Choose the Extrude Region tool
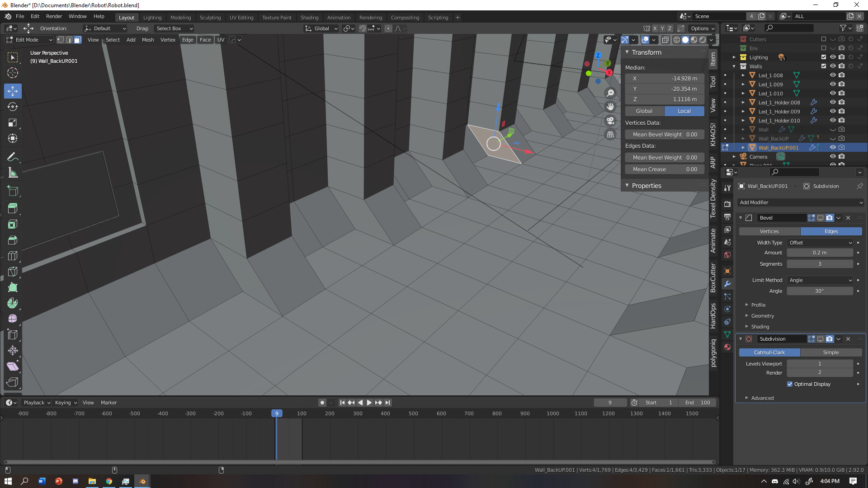Screen dimensions: 868x488 (13, 208)
